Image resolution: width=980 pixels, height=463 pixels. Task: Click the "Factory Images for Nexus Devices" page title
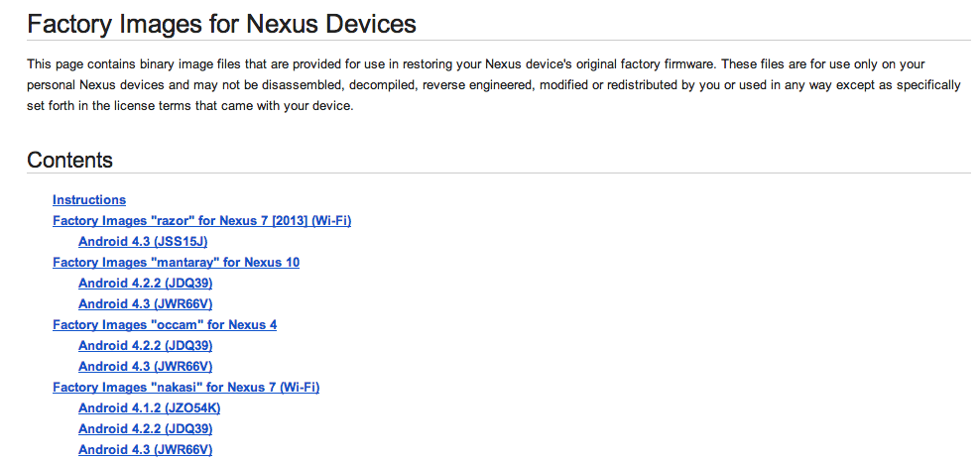click(x=221, y=22)
